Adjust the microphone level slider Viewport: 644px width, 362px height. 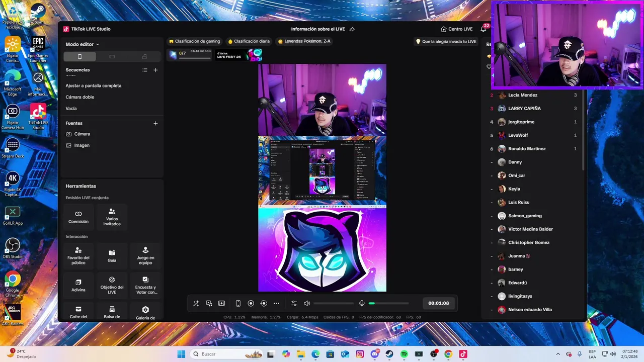(388, 303)
